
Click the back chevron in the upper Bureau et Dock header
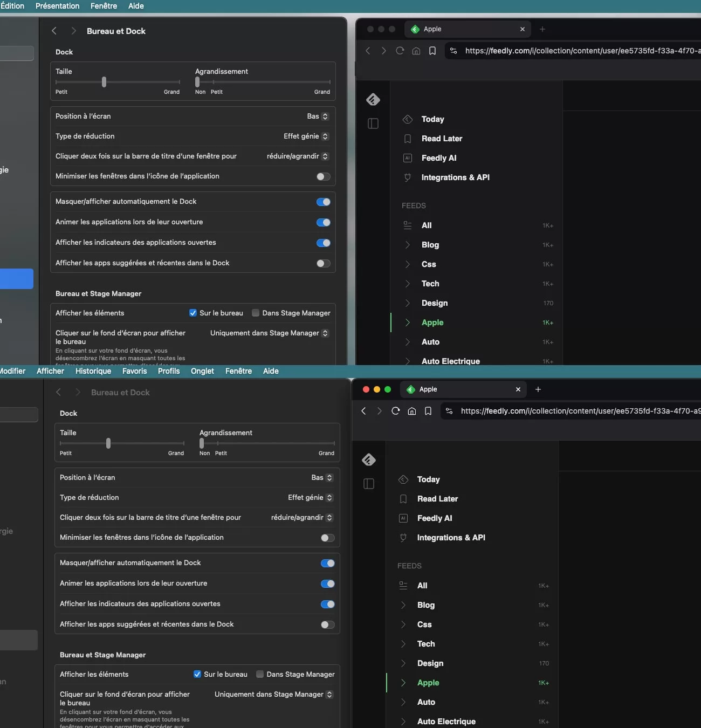[x=54, y=31]
